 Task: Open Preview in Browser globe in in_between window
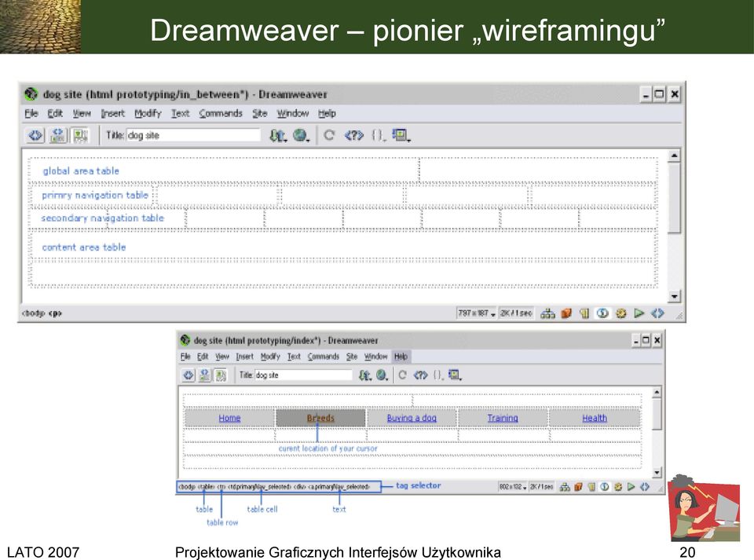301,136
